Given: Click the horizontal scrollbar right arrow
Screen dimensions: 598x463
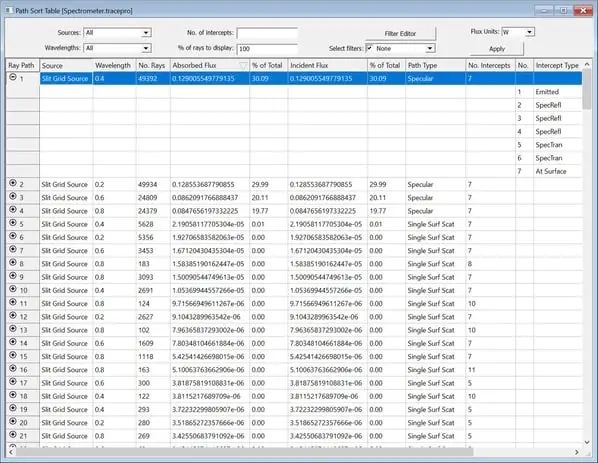Looking at the screenshot, I should click(576, 452).
